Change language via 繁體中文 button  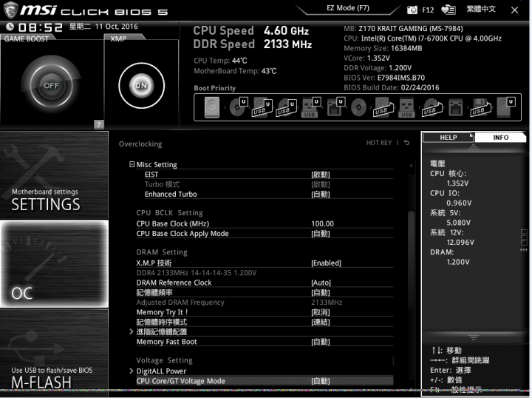481,9
